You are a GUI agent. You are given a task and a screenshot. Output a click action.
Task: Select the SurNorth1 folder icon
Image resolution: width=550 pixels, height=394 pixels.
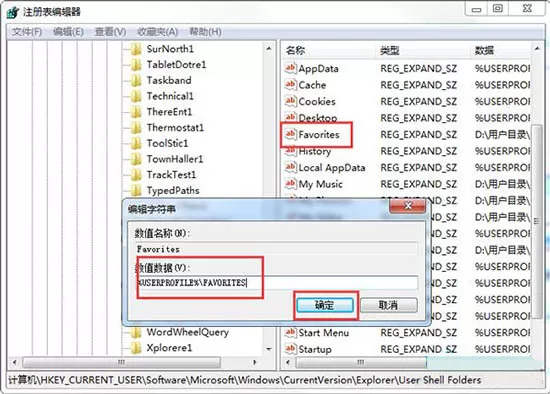coord(136,49)
